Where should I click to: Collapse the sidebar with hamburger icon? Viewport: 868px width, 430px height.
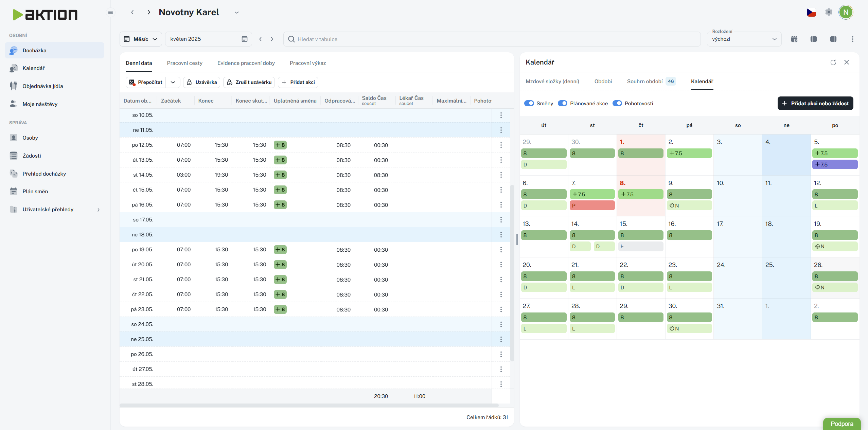click(x=110, y=13)
